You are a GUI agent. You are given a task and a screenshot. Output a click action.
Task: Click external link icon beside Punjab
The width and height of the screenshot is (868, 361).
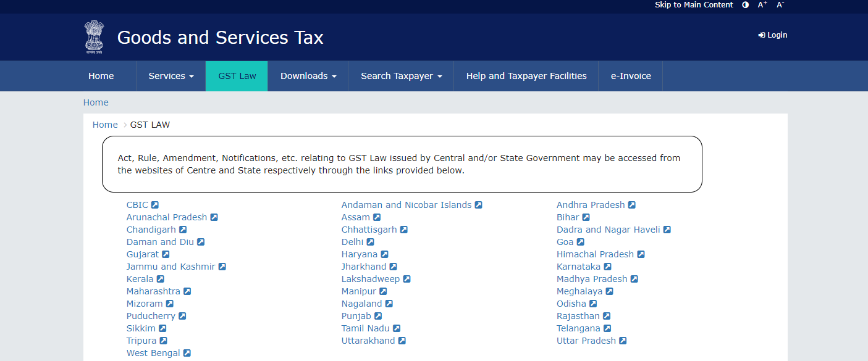tap(378, 316)
